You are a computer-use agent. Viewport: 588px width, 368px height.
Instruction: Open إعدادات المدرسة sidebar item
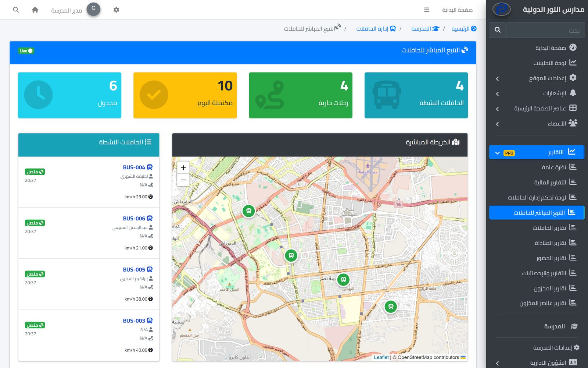click(537, 347)
